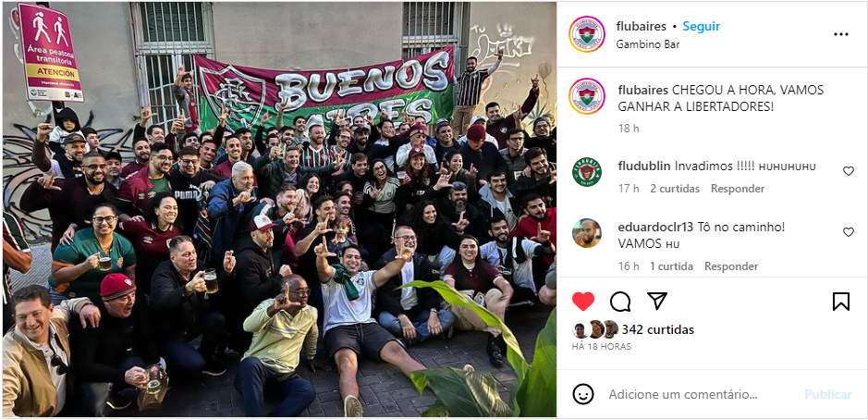Follow flubaires with Seguir link

(701, 27)
